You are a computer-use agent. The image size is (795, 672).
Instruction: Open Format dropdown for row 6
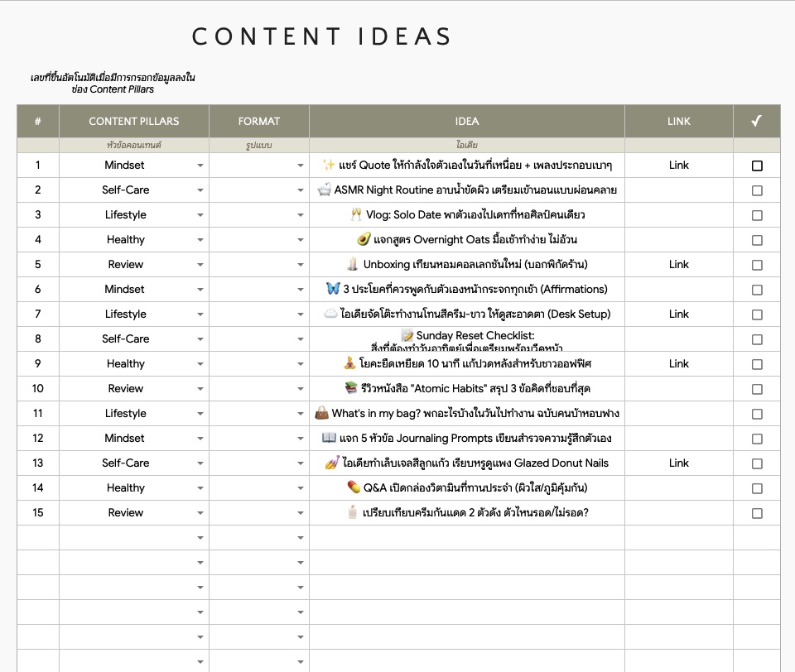(300, 290)
